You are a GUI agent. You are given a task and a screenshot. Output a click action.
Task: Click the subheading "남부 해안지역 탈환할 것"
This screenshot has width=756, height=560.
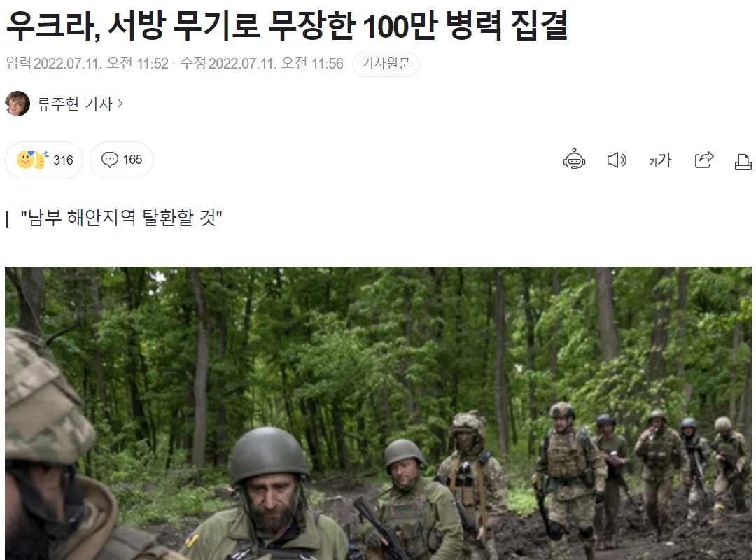(x=121, y=218)
